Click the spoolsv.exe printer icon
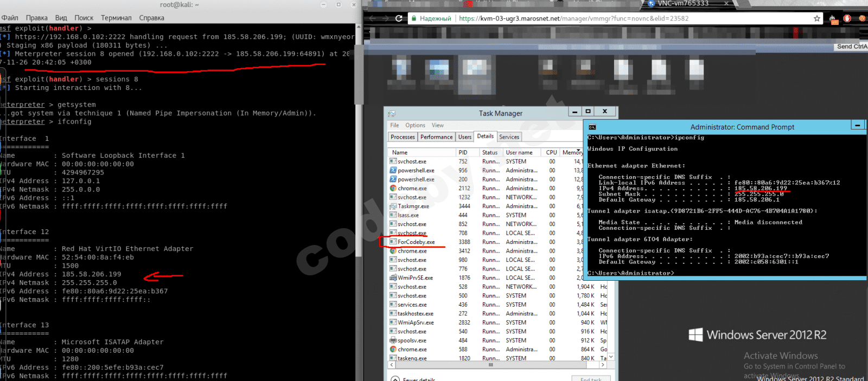Image resolution: width=868 pixels, height=381 pixels. point(393,340)
